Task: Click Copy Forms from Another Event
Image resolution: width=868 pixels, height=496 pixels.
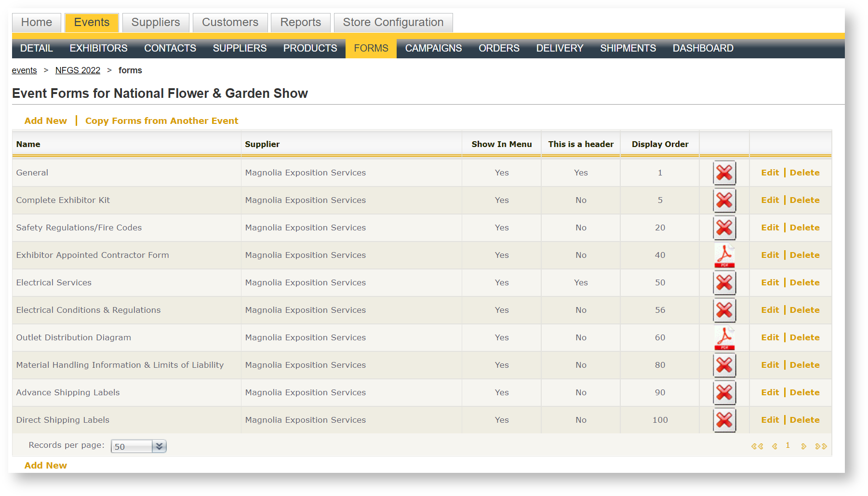Action: pos(161,121)
